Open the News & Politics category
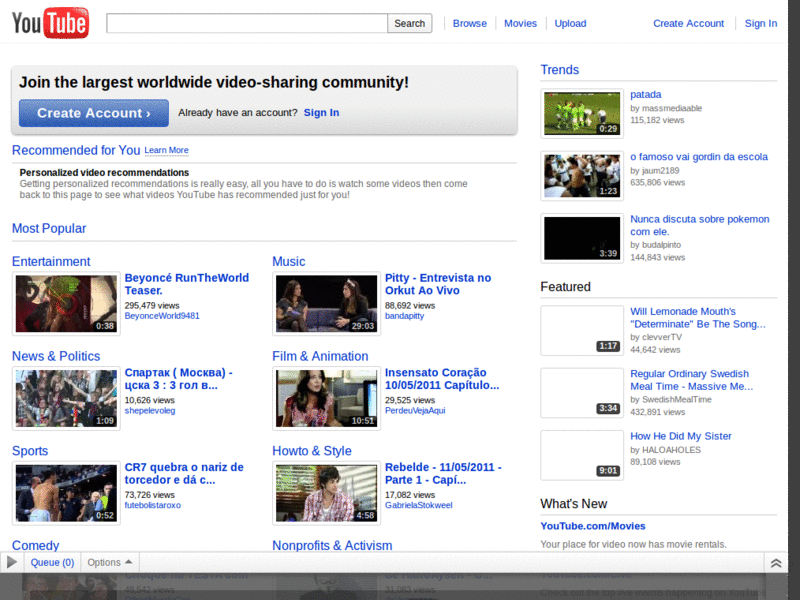Image resolution: width=800 pixels, height=600 pixels. coord(56,356)
